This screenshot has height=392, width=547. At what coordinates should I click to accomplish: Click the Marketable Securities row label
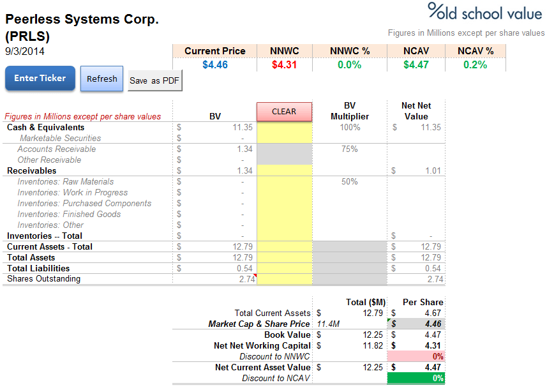(x=61, y=139)
